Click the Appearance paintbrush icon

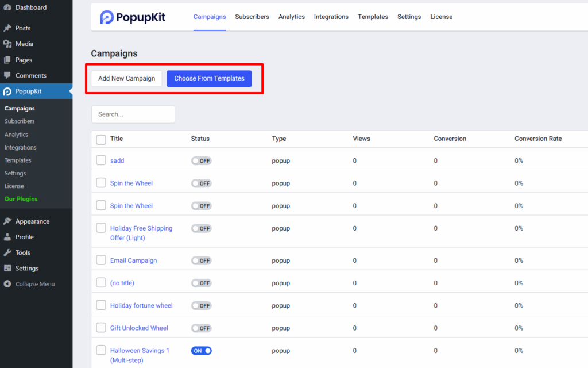click(x=7, y=221)
